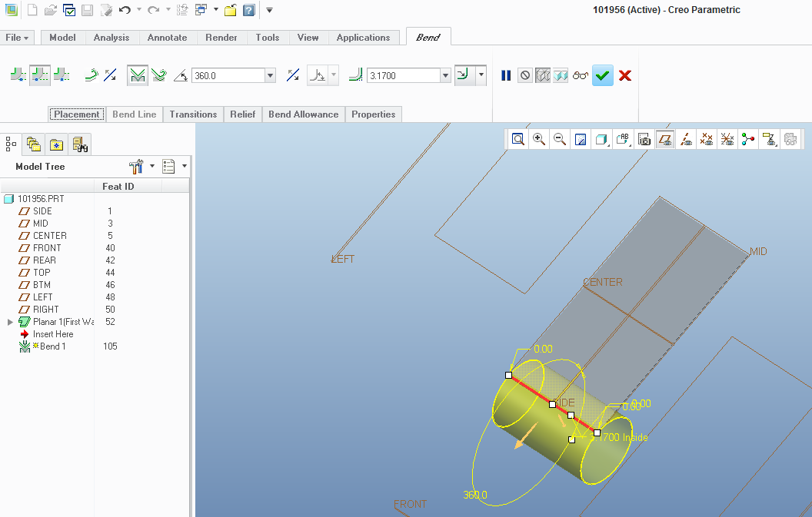Click the bend angle dimension icon
This screenshot has width=812, height=517.
[x=181, y=76]
